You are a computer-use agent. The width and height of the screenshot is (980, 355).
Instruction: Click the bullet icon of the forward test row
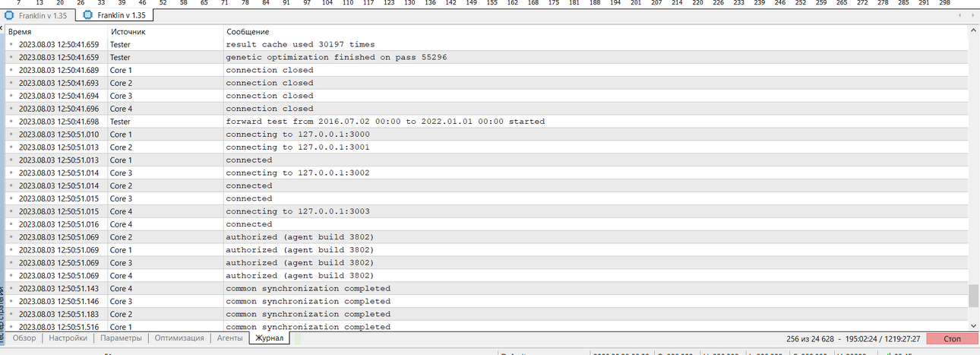coord(11,122)
